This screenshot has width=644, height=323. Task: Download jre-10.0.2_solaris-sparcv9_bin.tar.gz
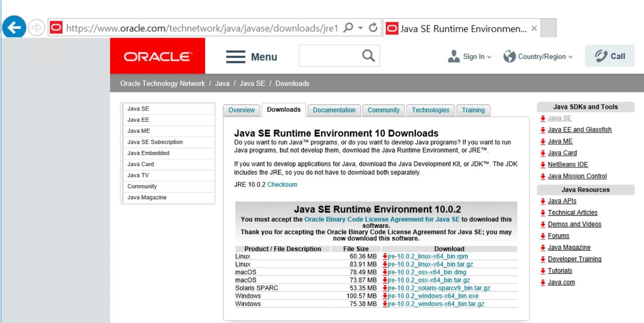(x=439, y=288)
